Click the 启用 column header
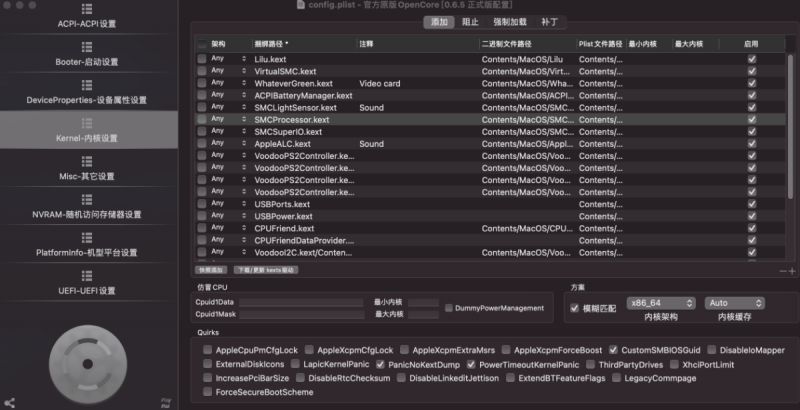 tap(751, 44)
